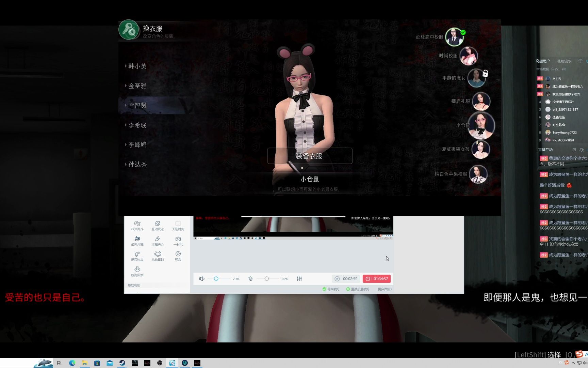The width and height of the screenshot is (588, 368).
Task: Select character 孙达秀
Action: pos(137,164)
